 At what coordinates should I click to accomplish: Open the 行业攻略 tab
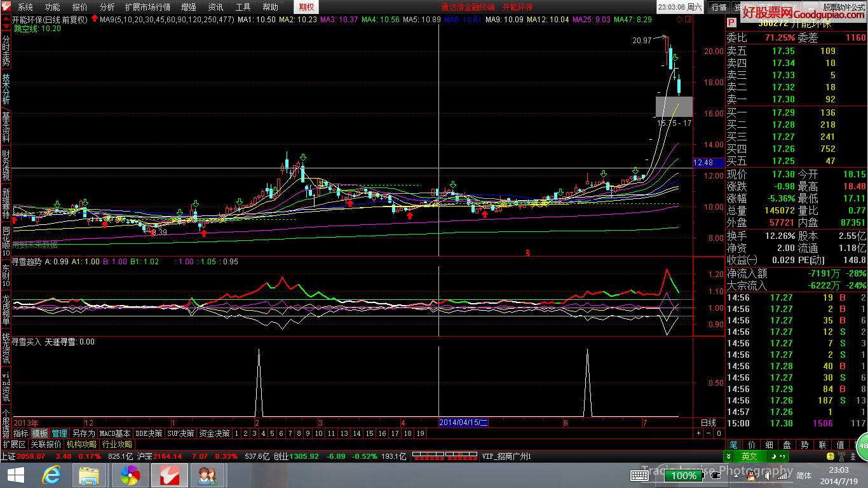[x=118, y=445]
